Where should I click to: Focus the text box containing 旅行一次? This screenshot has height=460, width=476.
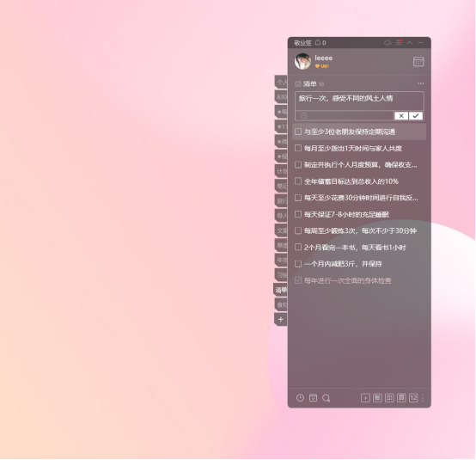(359, 101)
